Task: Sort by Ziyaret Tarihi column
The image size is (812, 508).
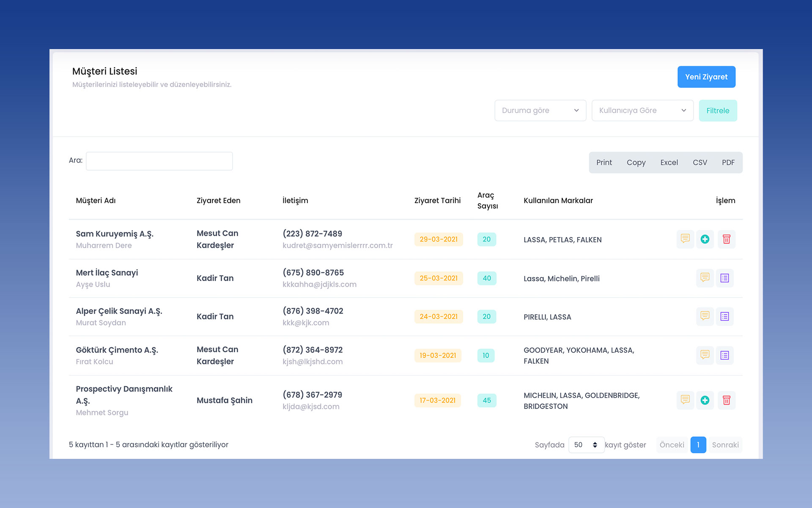Action: (x=437, y=201)
